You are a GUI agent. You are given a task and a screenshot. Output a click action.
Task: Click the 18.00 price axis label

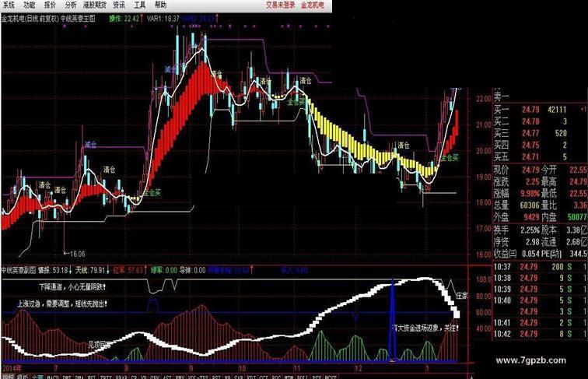[483, 202]
